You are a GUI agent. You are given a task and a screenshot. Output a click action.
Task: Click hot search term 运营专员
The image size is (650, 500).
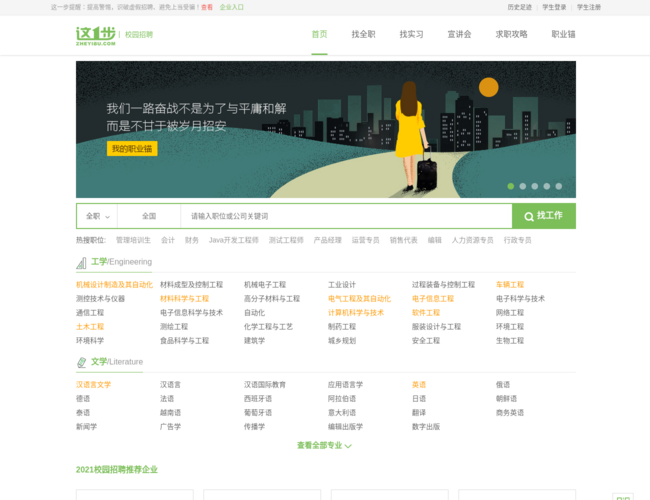click(366, 240)
